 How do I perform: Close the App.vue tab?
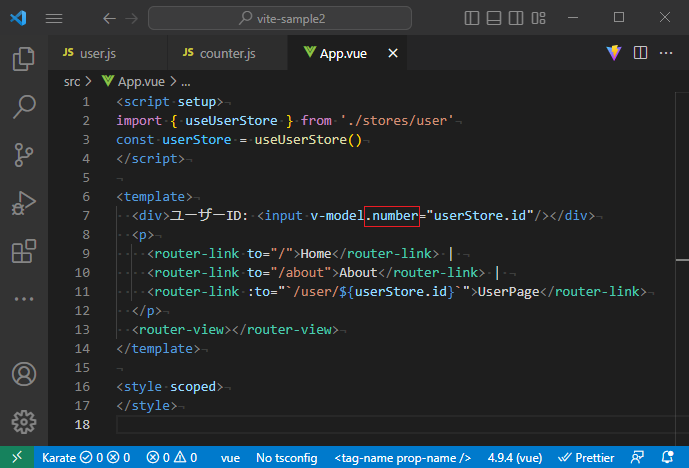pyautogui.click(x=393, y=53)
